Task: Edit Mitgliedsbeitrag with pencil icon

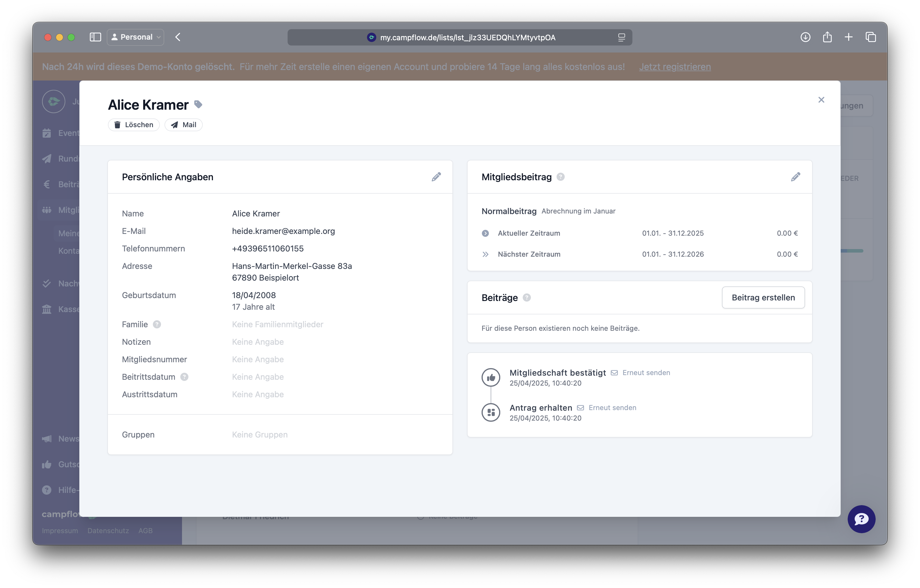Action: pyautogui.click(x=795, y=177)
